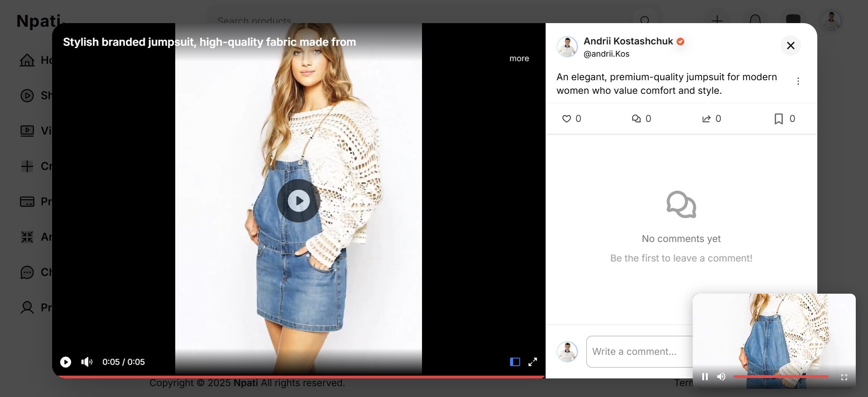Play the video from bottom control bar

coord(66,362)
